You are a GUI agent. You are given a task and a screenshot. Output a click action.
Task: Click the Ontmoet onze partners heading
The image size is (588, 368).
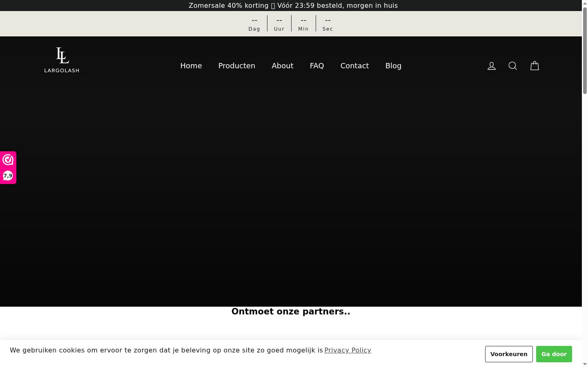point(291,312)
